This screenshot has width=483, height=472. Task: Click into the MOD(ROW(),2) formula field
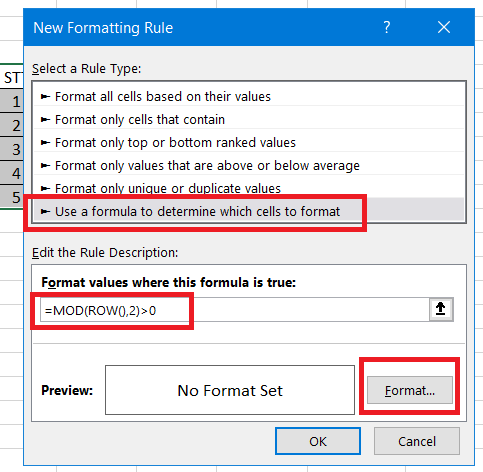(x=235, y=310)
